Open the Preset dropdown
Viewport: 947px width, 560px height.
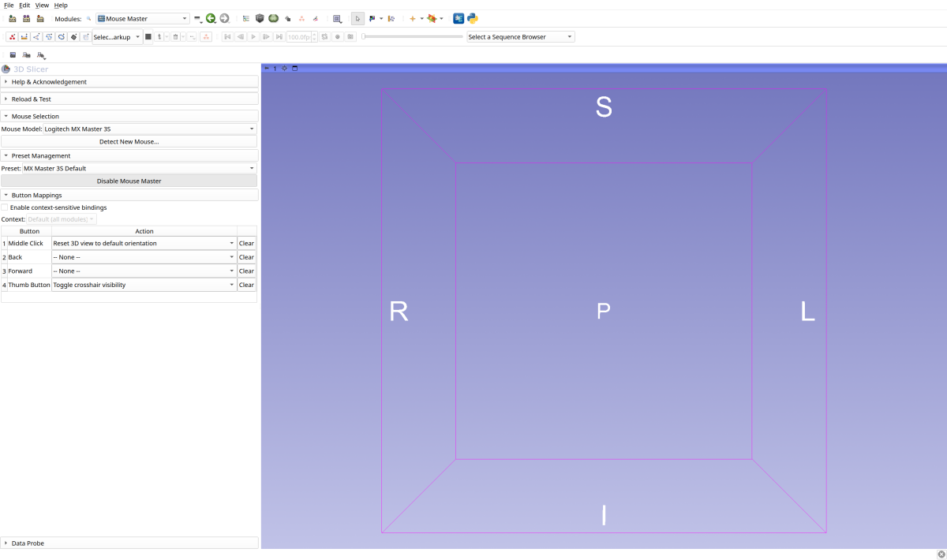139,168
